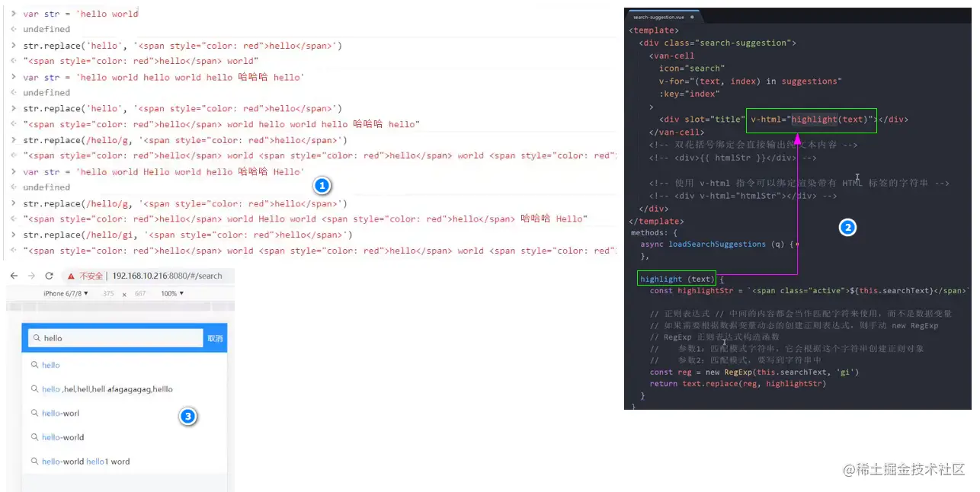Click the magnifier icon inside search box
The width and height of the screenshot is (980, 492).
coord(36,338)
